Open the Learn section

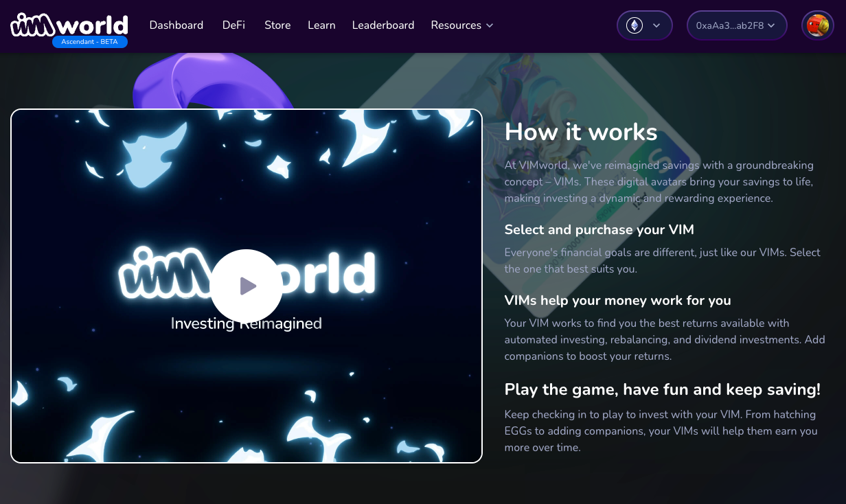[x=321, y=25]
